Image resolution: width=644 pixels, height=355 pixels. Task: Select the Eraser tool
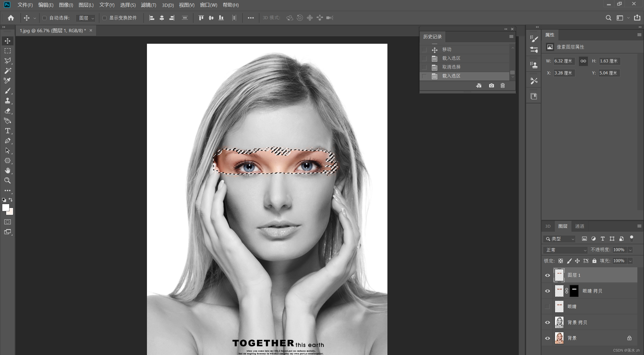click(x=7, y=111)
